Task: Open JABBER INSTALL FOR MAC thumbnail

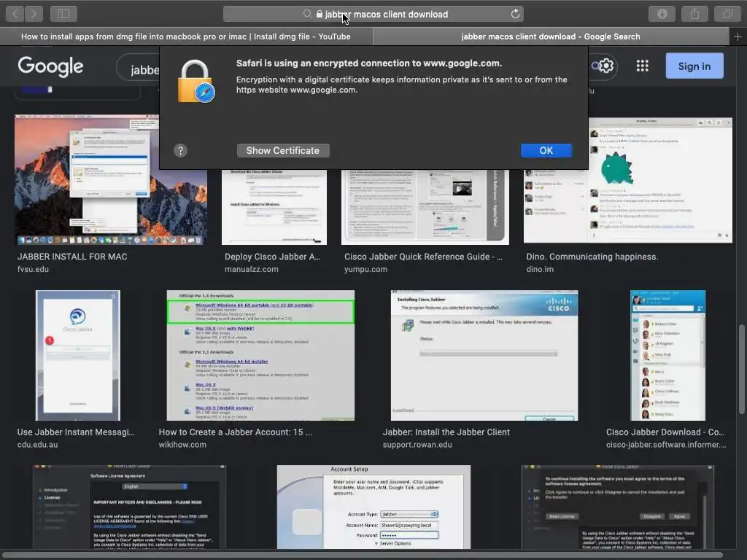Action: tap(111, 180)
